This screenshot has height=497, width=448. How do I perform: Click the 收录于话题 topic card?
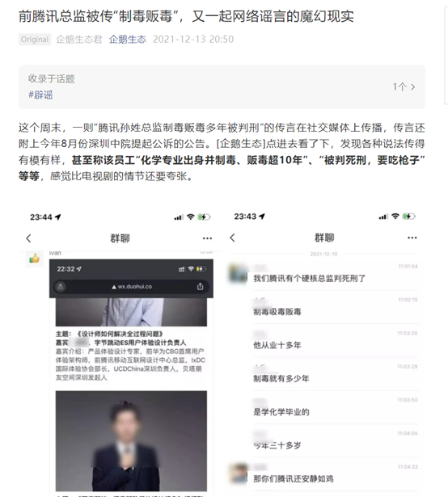222,86
